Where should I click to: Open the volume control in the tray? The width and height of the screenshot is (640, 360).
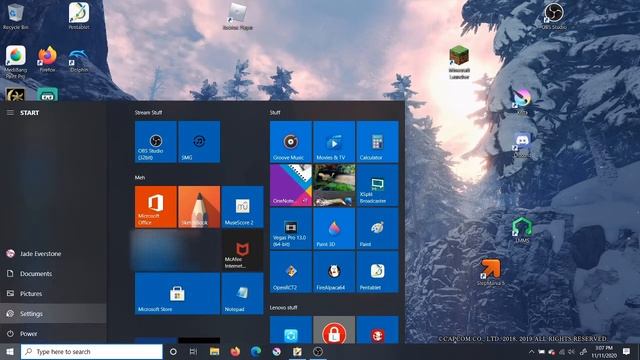click(571, 351)
